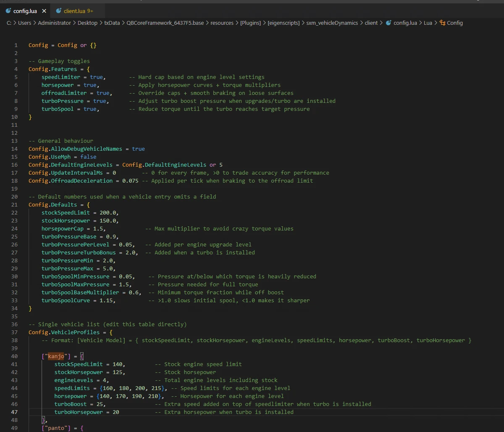Click the "speedLimiter" feature key
Image resolution: width=504 pixels, height=432 pixels.
(x=61, y=77)
